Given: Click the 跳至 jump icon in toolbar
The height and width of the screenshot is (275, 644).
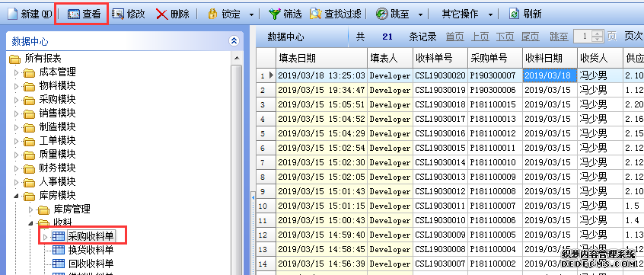Looking at the screenshot, I should [381, 14].
